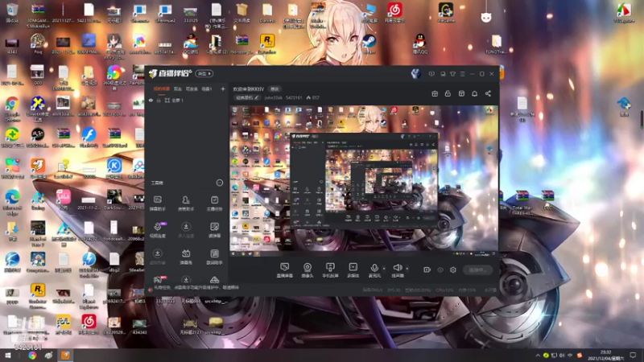
Task: Open the QQ penguin desktop shortcut
Action: [419, 44]
